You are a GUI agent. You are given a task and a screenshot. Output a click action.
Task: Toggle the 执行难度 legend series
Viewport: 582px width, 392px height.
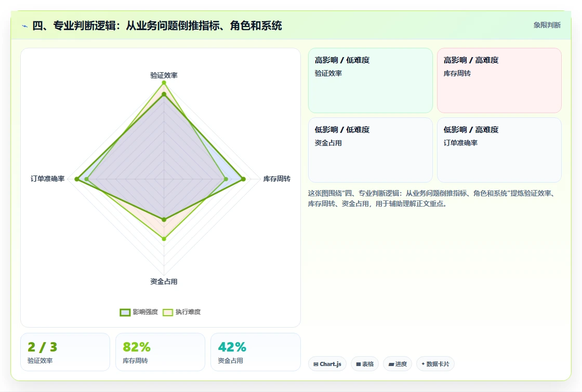pyautogui.click(x=182, y=312)
